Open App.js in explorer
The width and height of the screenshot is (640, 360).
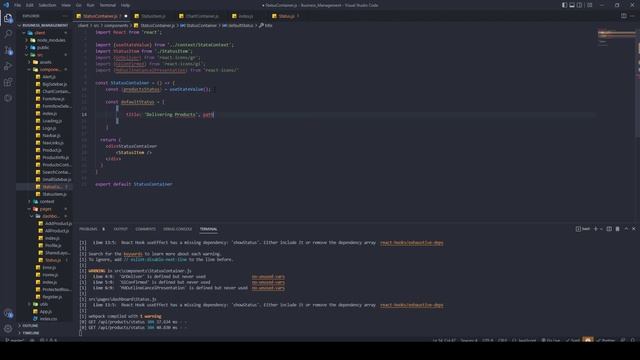pos(45,311)
